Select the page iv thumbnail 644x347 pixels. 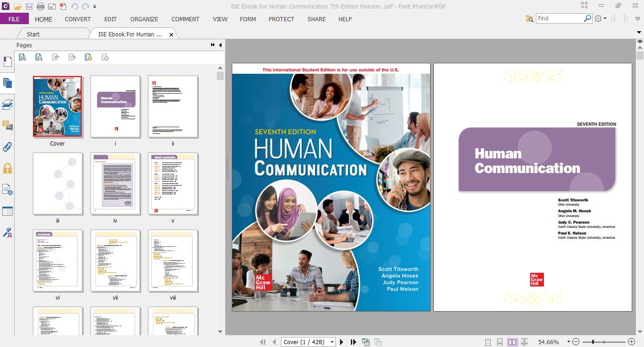tap(115, 183)
